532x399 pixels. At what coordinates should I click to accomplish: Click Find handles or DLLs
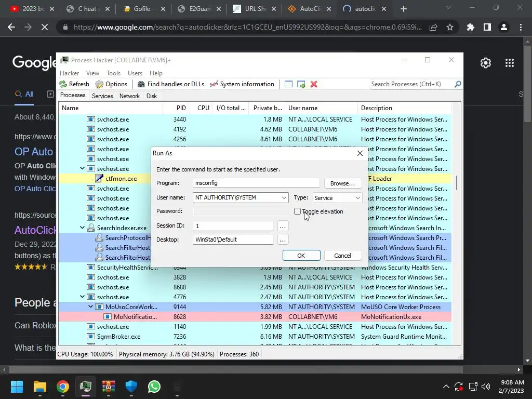(170, 84)
